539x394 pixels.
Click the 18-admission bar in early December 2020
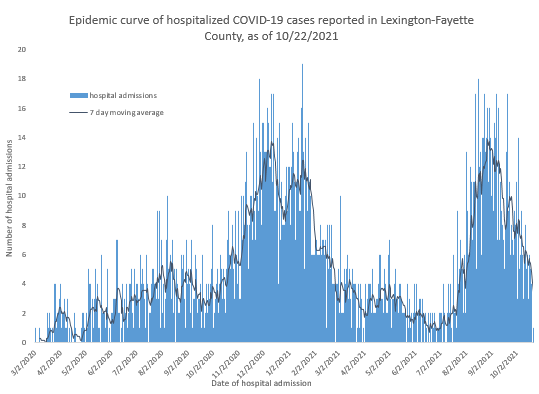point(259,210)
